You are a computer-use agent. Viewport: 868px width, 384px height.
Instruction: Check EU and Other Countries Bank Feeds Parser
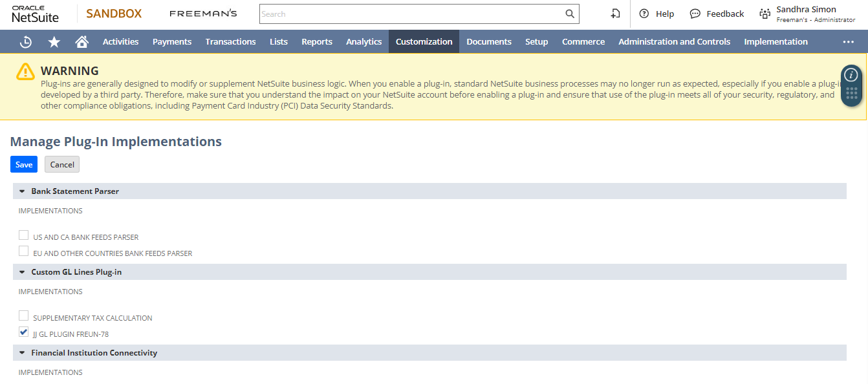coord(24,251)
